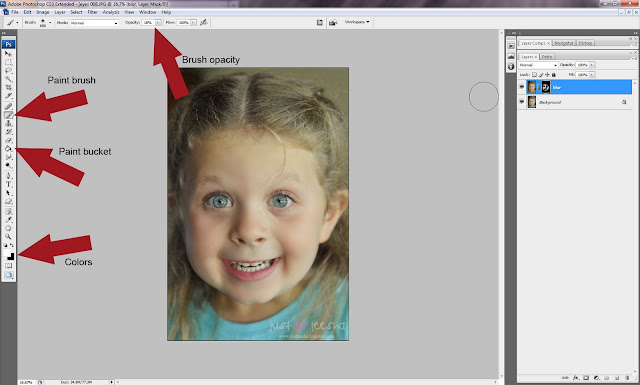Image resolution: width=640 pixels, height=385 pixels.
Task: Open layer Opacity slider arrow
Action: click(x=592, y=65)
